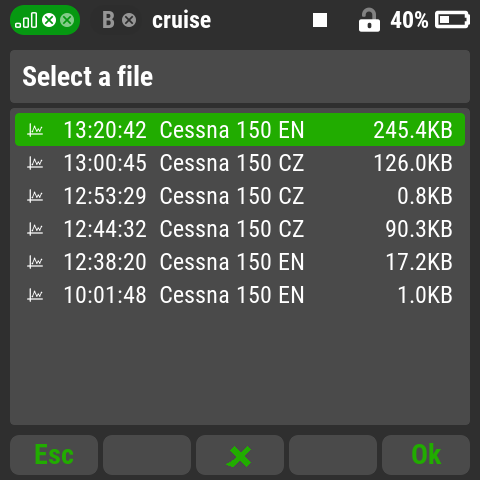Click the 40% battery percentage text
Viewport: 480px width, 480px height.
coord(409,20)
